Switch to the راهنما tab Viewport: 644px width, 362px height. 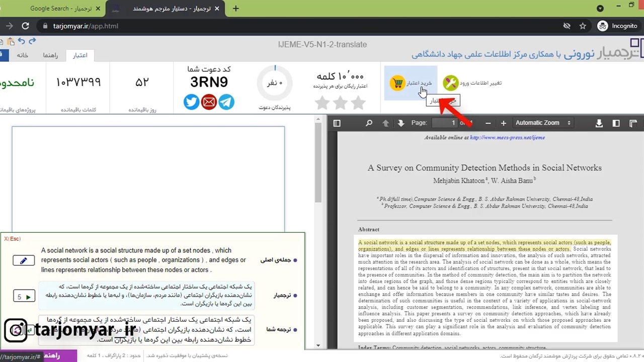coord(50,55)
